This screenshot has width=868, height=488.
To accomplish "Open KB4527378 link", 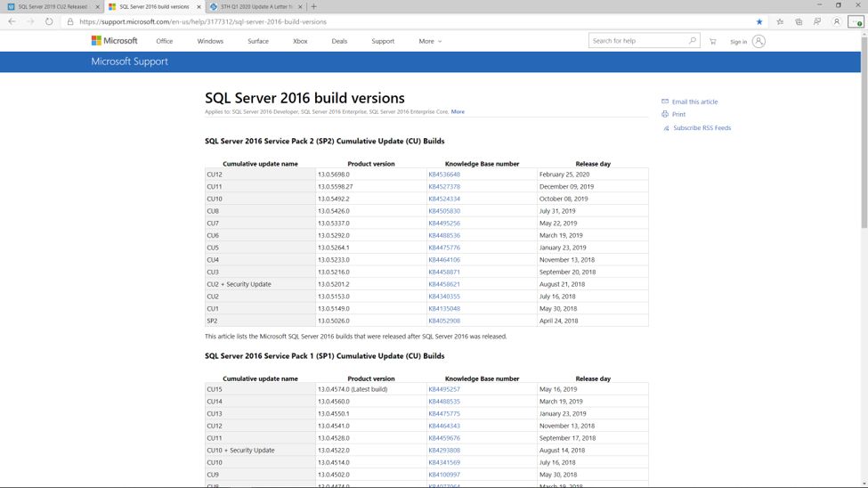I will click(444, 187).
